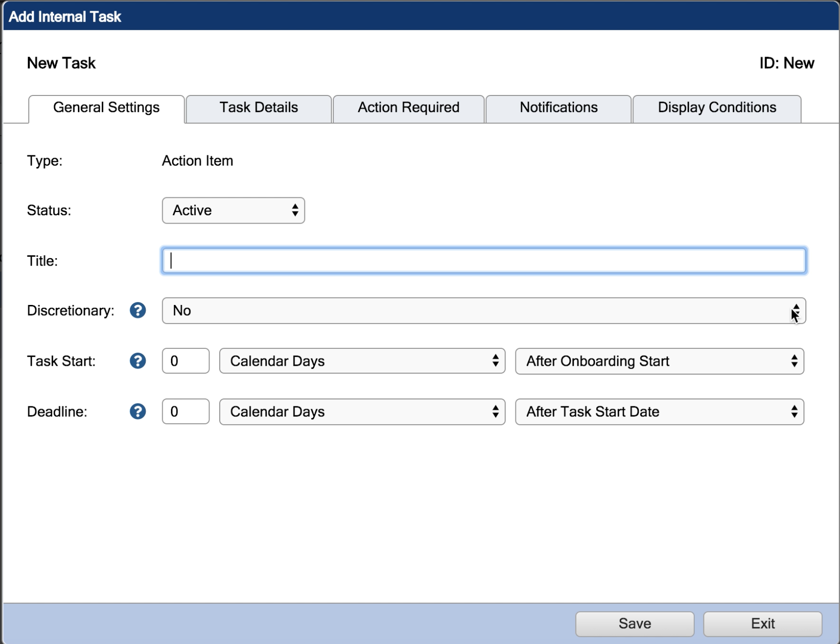
Task: Click the up arrow on Status selector
Action: (295, 207)
